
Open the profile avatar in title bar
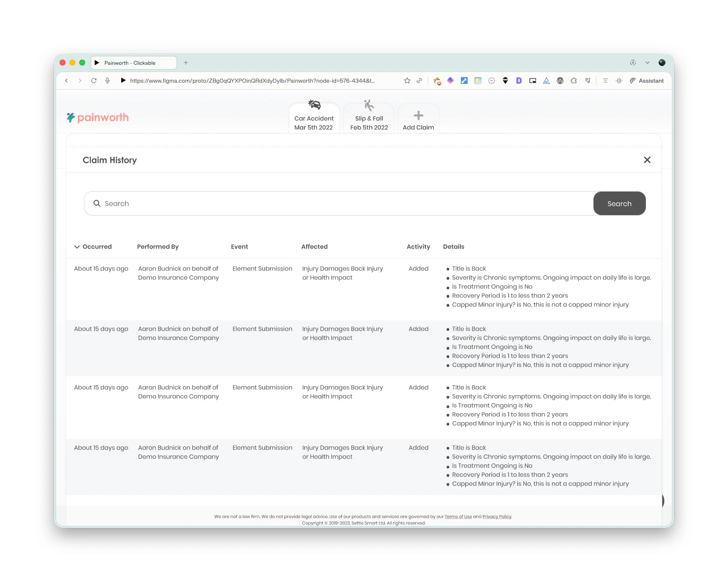point(662,63)
